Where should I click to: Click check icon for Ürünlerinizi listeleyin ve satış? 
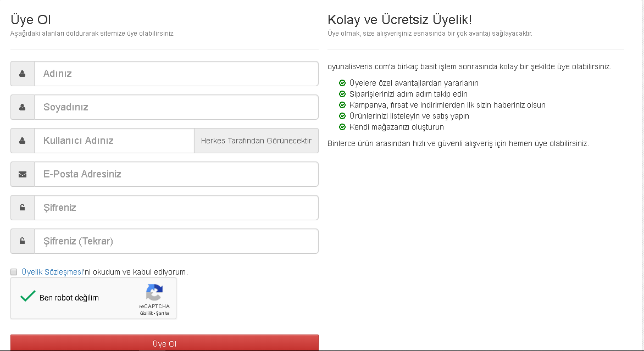[342, 116]
